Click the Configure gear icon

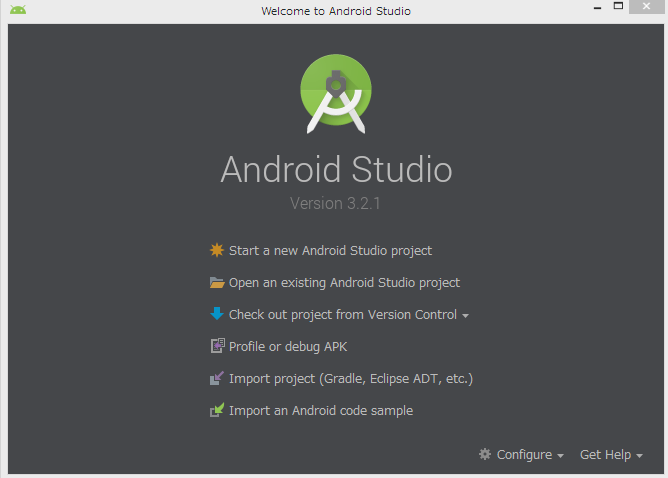click(x=485, y=454)
